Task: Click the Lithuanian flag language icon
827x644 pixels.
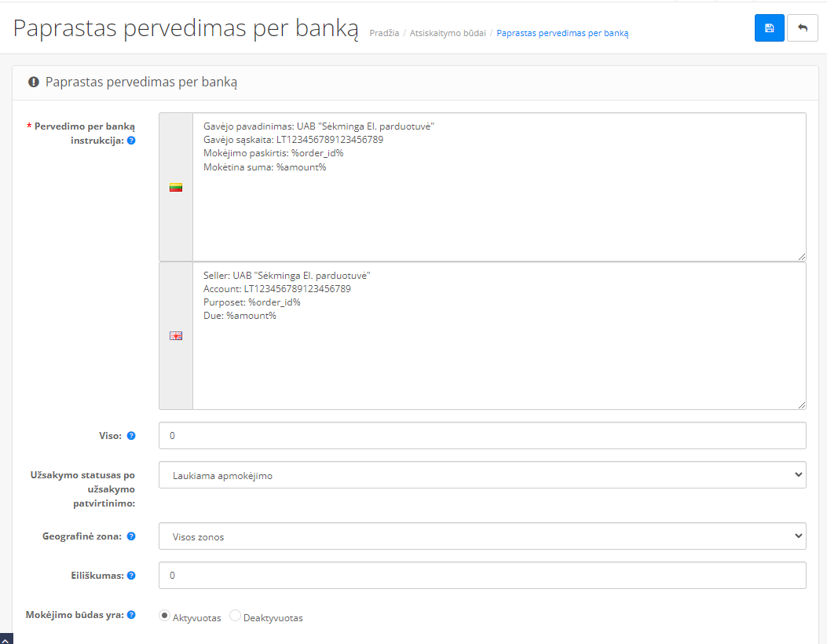Action: [176, 187]
